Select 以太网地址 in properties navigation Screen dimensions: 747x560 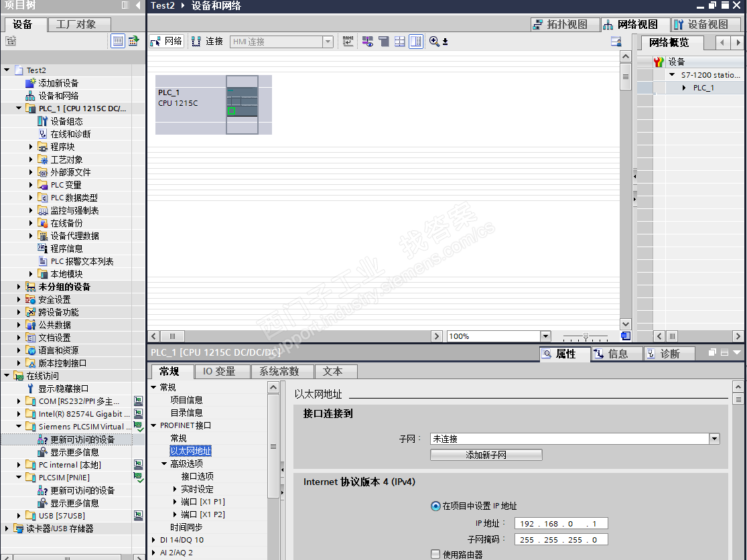coord(190,450)
